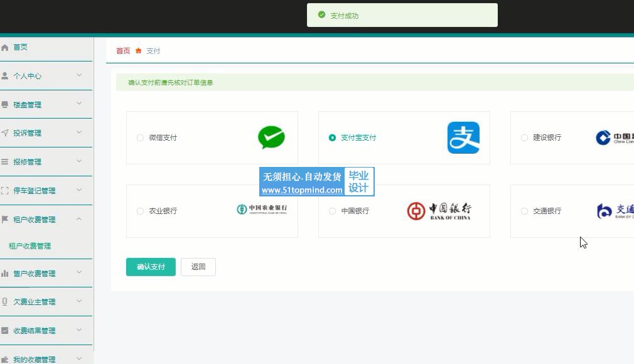Click the breadcrumb separator icon after 首页
Image resolution: width=634 pixels, height=364 pixels.
click(x=138, y=51)
